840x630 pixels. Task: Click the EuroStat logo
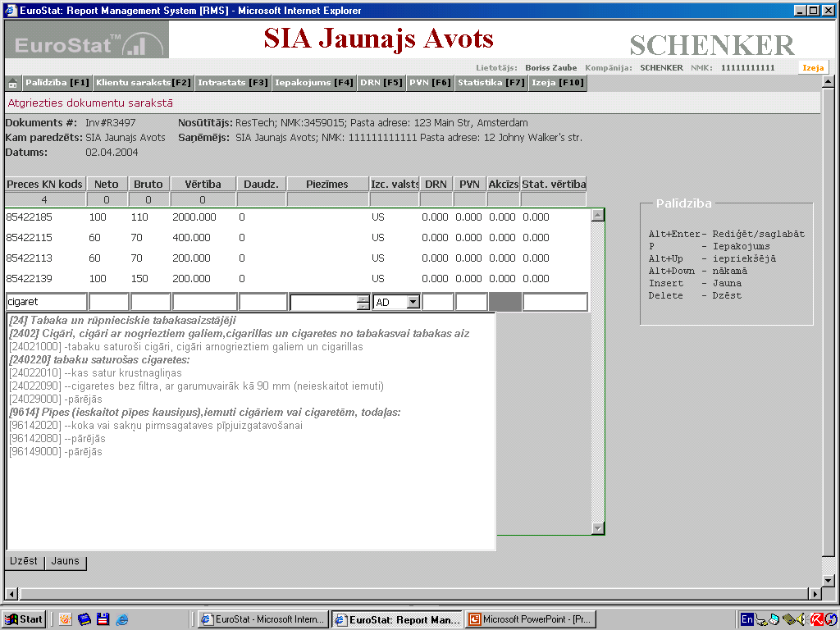(87, 39)
